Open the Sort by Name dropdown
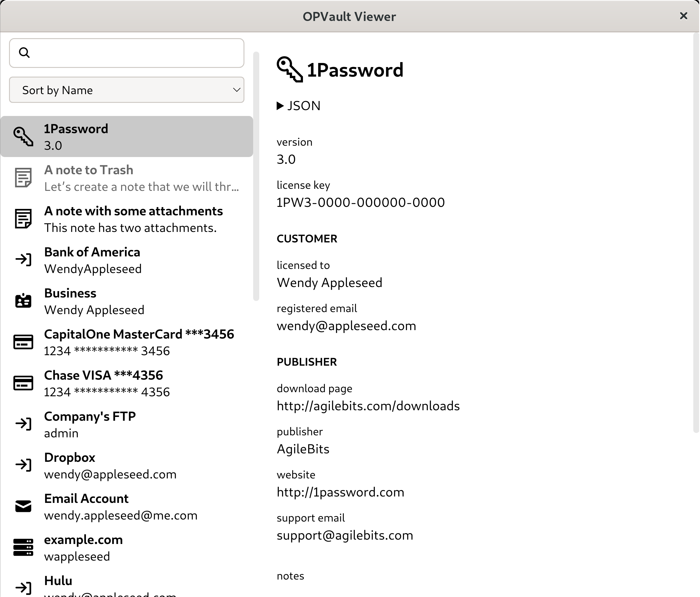 tap(127, 90)
